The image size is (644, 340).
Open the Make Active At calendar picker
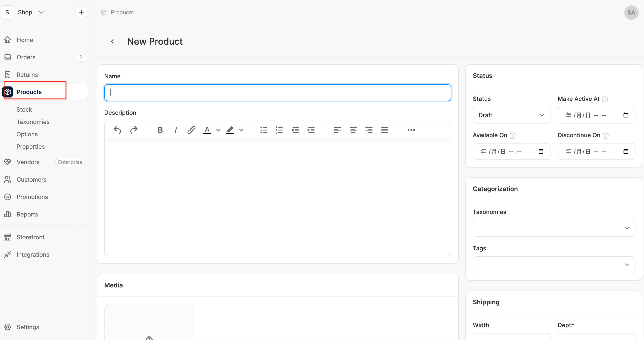click(x=626, y=115)
